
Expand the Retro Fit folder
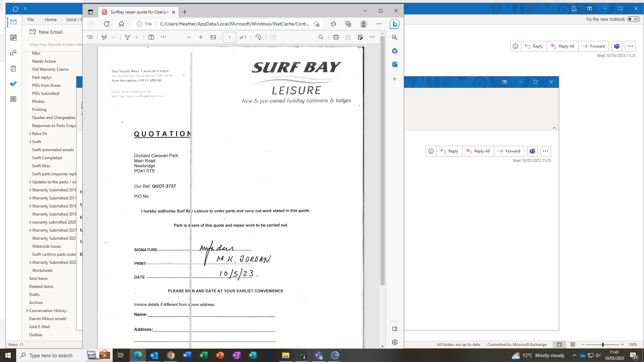[30, 134]
